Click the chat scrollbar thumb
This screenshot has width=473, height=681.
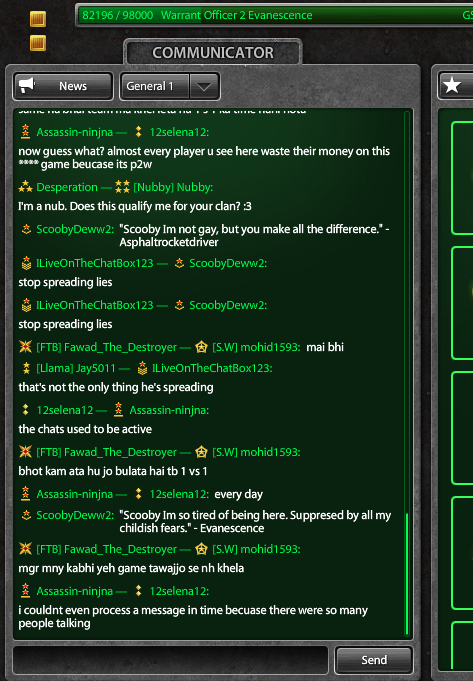pyautogui.click(x=407, y=574)
